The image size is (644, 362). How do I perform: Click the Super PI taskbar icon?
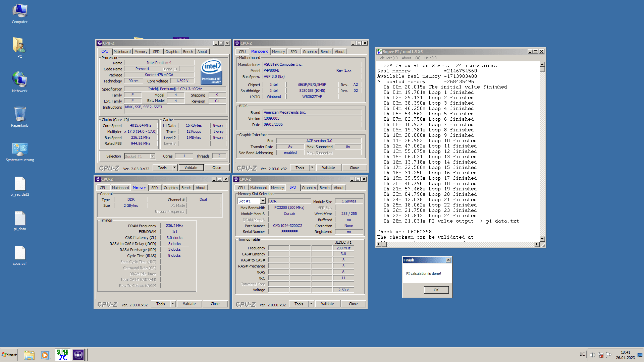[x=62, y=355]
